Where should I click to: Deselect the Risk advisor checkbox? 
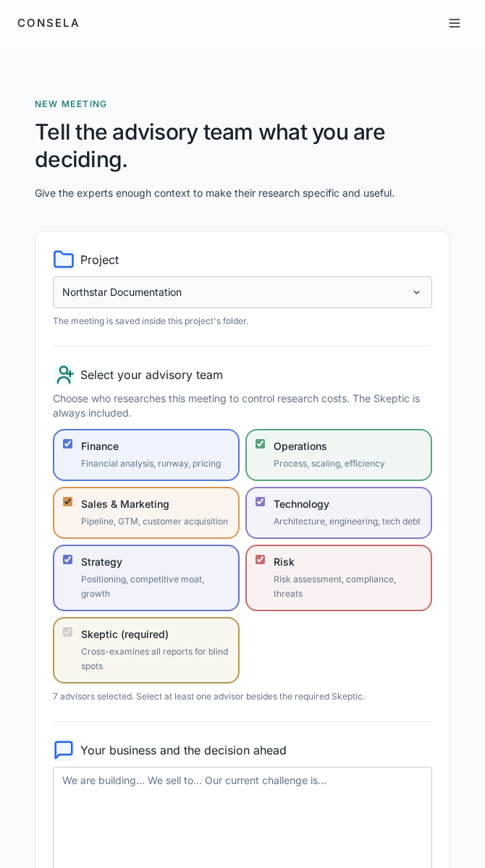pyautogui.click(x=261, y=560)
